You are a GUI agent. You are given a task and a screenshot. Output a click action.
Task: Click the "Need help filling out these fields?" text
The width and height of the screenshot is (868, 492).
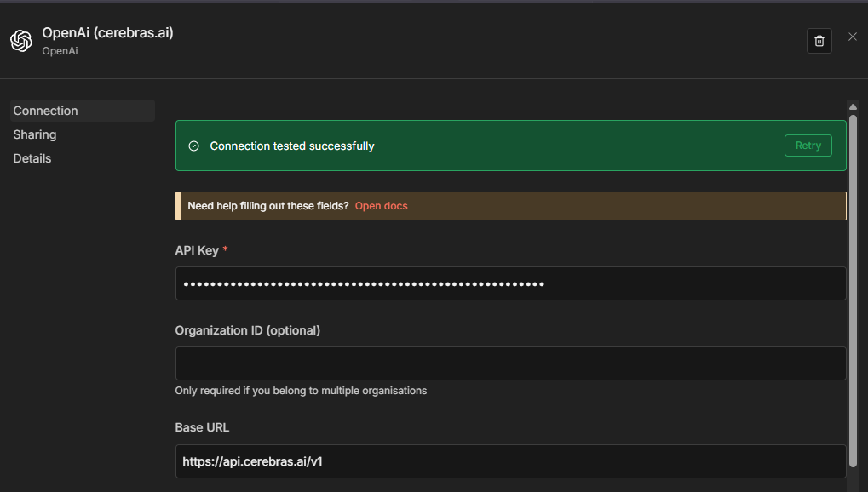[267, 206]
